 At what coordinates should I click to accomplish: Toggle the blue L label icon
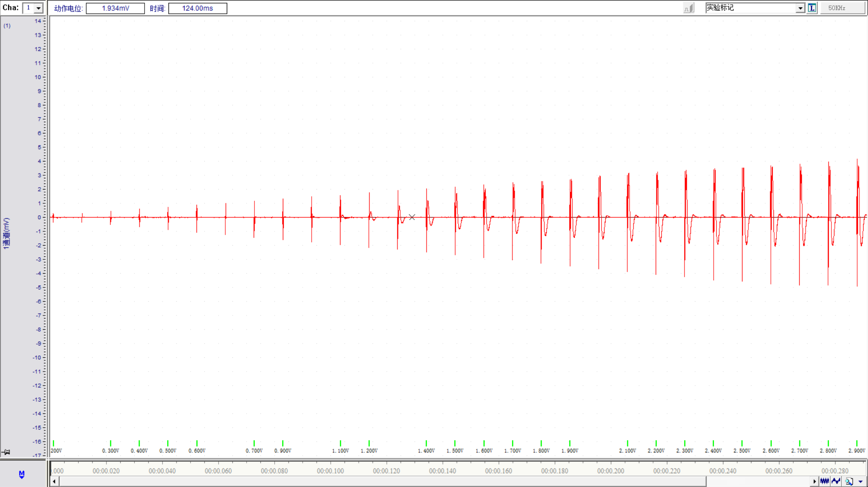point(812,8)
